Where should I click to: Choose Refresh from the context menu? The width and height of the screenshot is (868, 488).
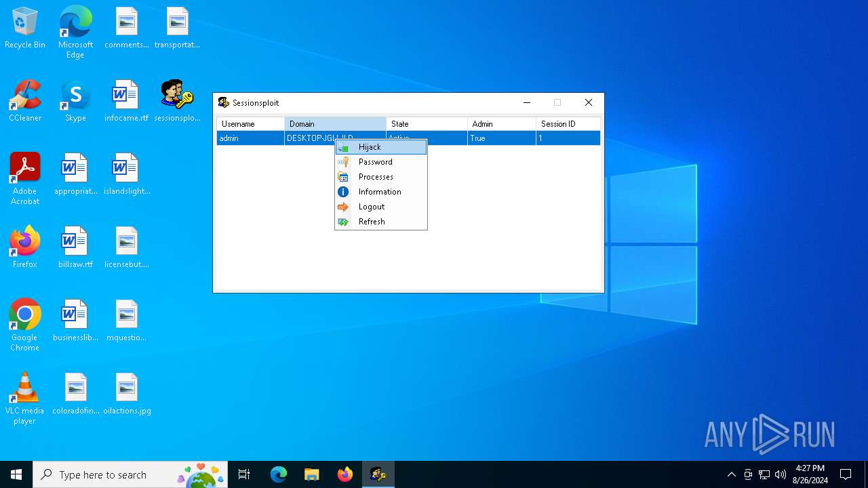[381, 222]
